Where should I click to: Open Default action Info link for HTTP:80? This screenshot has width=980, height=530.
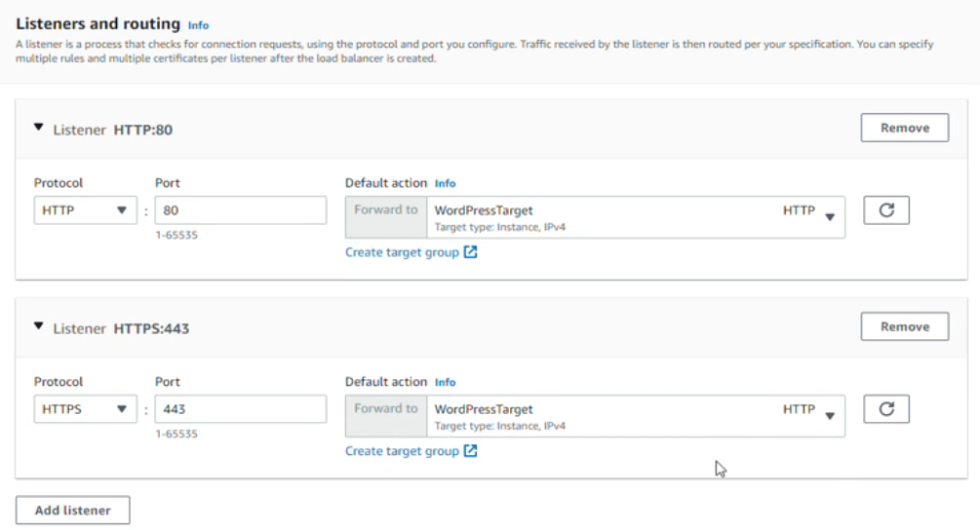click(445, 183)
